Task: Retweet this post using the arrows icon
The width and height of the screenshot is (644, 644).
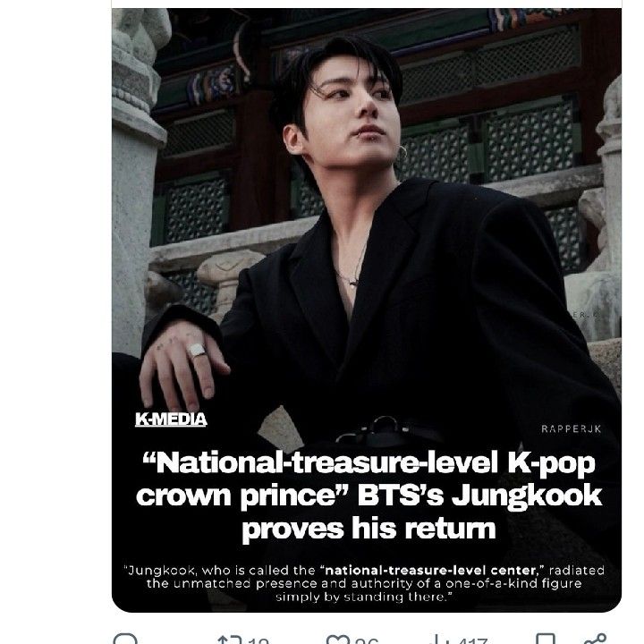Action: [x=231, y=640]
